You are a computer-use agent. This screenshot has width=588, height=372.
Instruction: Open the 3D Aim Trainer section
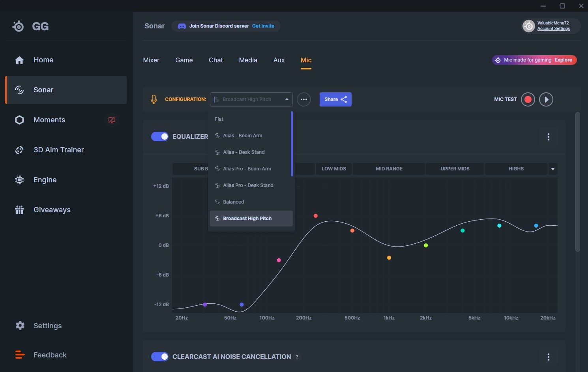(58, 150)
